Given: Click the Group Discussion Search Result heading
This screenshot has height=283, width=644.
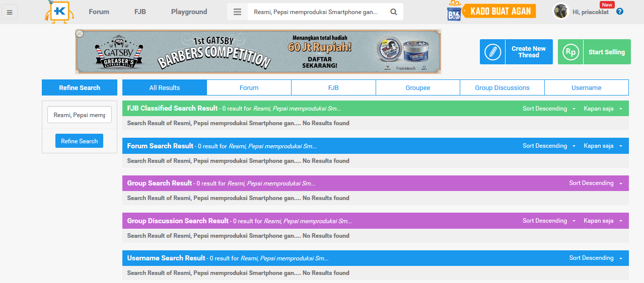Looking at the screenshot, I should (178, 221).
